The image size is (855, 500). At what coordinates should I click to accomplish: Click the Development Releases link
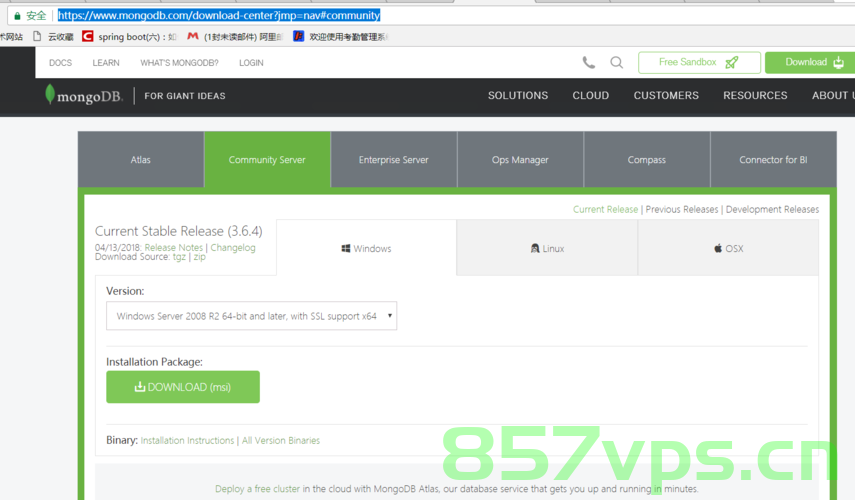(772, 209)
